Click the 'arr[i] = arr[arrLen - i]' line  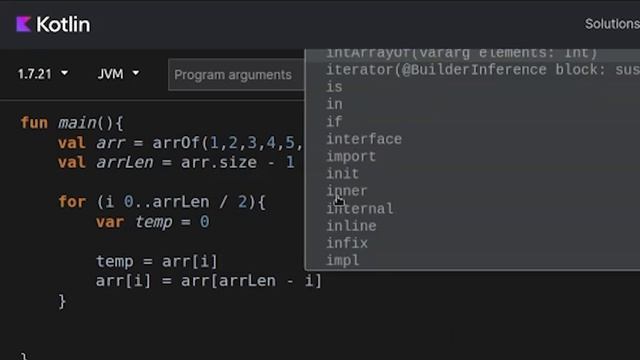click(209, 281)
